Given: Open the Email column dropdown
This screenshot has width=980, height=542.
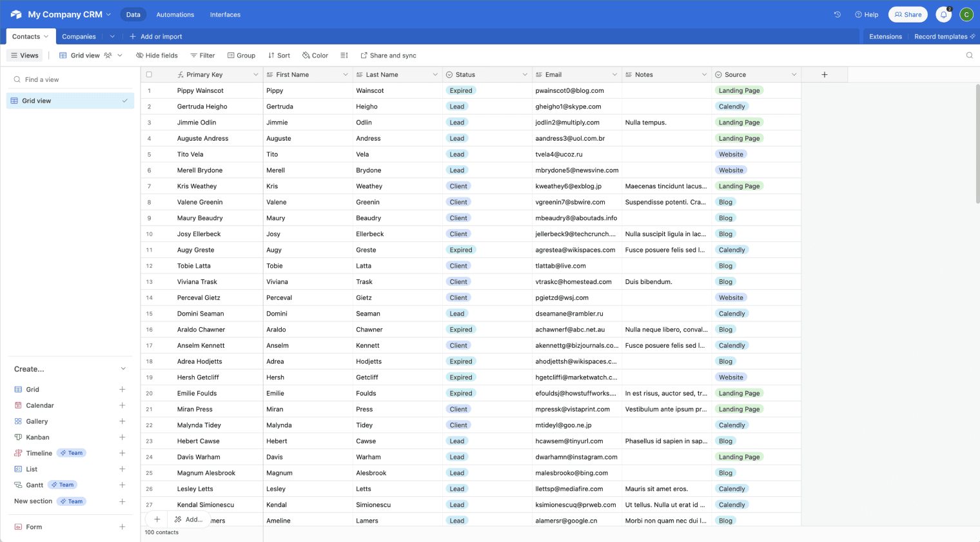Looking at the screenshot, I should 614,75.
